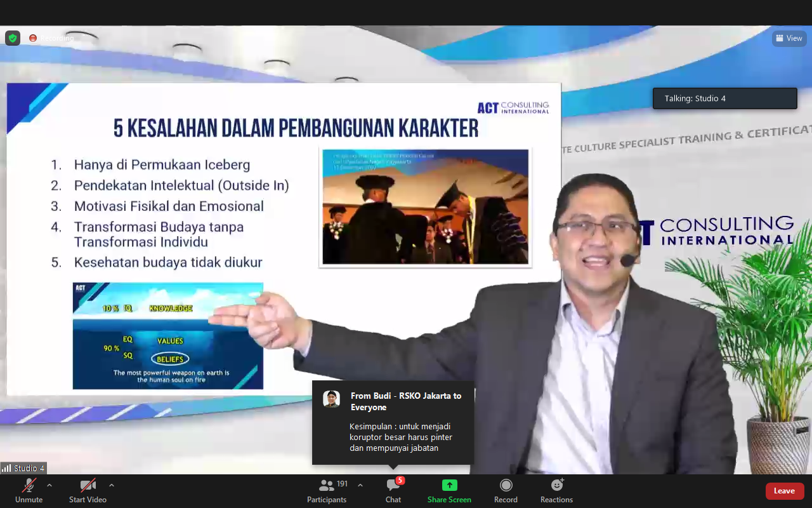Click the Talking: Studio 4 indicator
The height and width of the screenshot is (508, 812).
tap(724, 98)
